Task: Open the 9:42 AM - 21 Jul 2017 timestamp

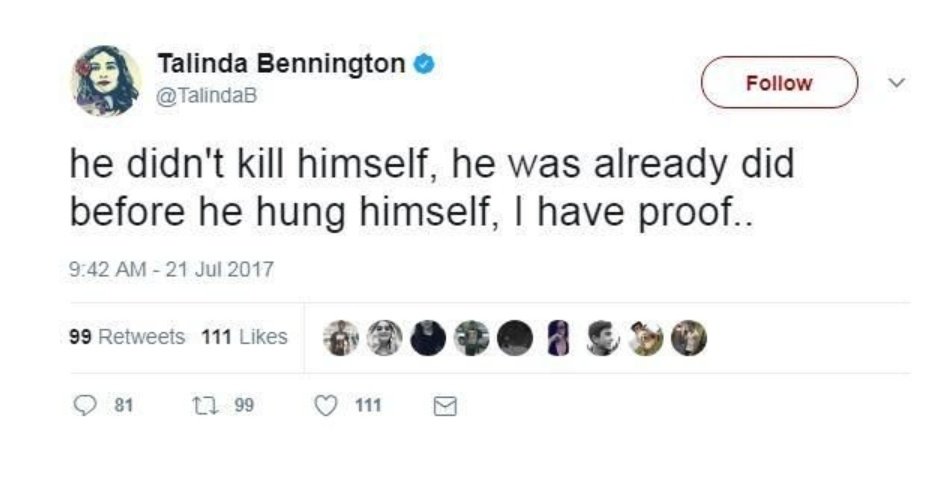Action: tap(171, 270)
